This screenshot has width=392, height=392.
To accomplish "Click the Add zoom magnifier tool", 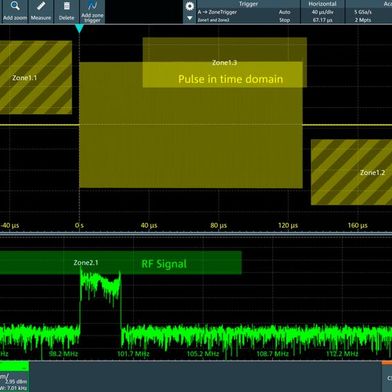I will click(15, 11).
